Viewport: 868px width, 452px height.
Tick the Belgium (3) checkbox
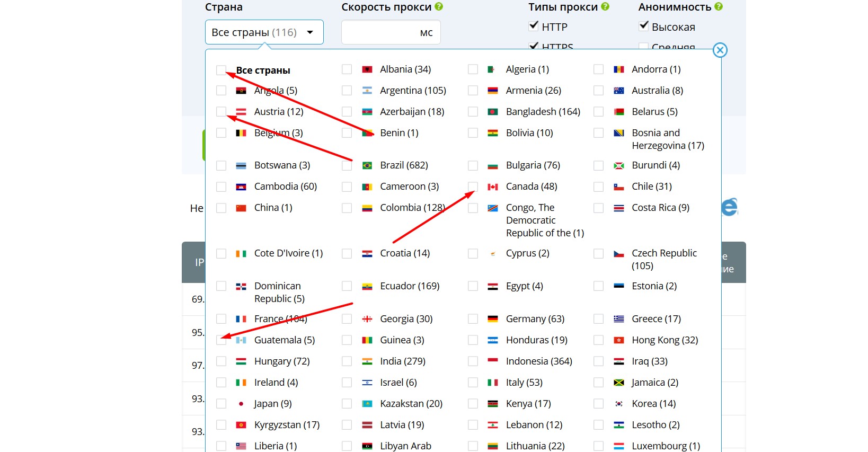coord(222,133)
